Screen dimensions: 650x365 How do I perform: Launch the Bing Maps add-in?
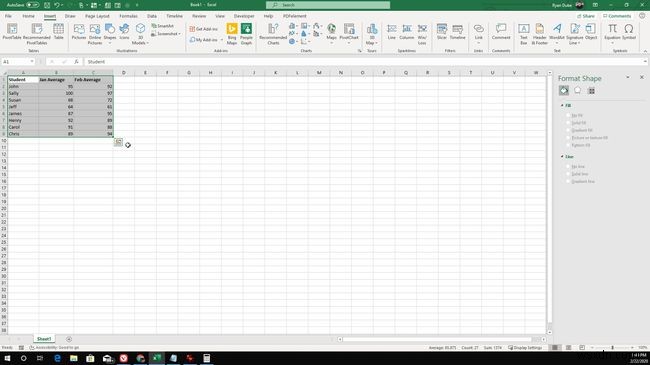[x=232, y=34]
